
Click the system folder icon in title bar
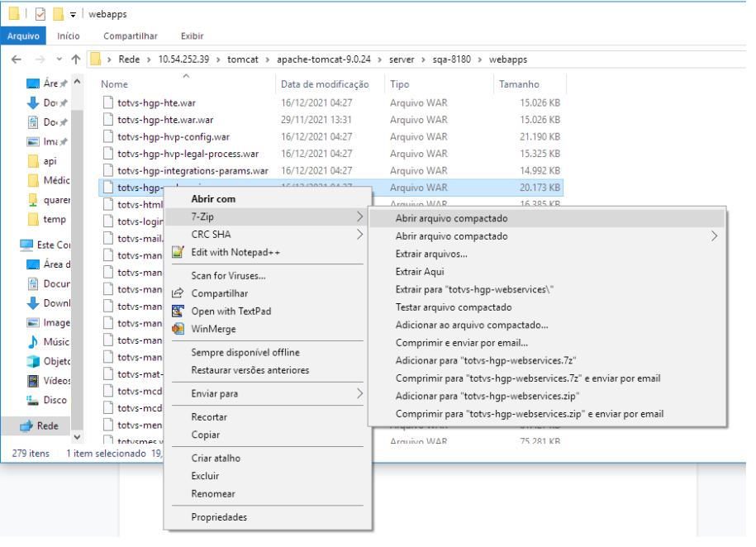click(x=14, y=14)
